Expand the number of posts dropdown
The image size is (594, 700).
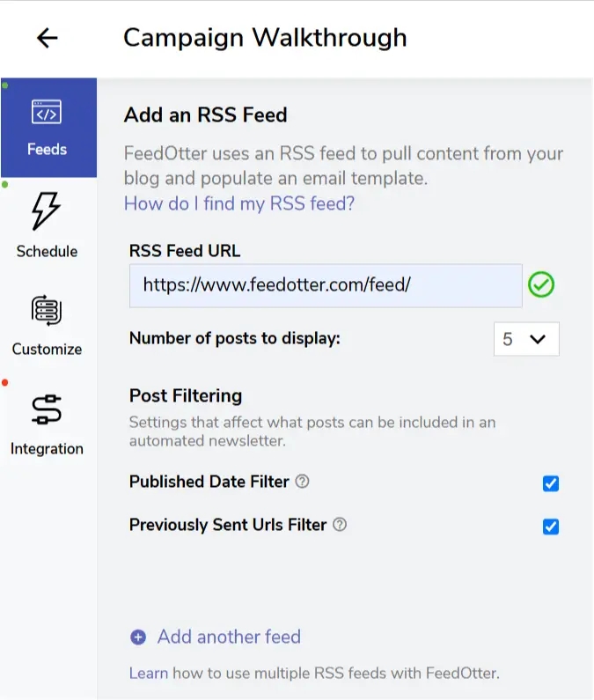(x=526, y=339)
